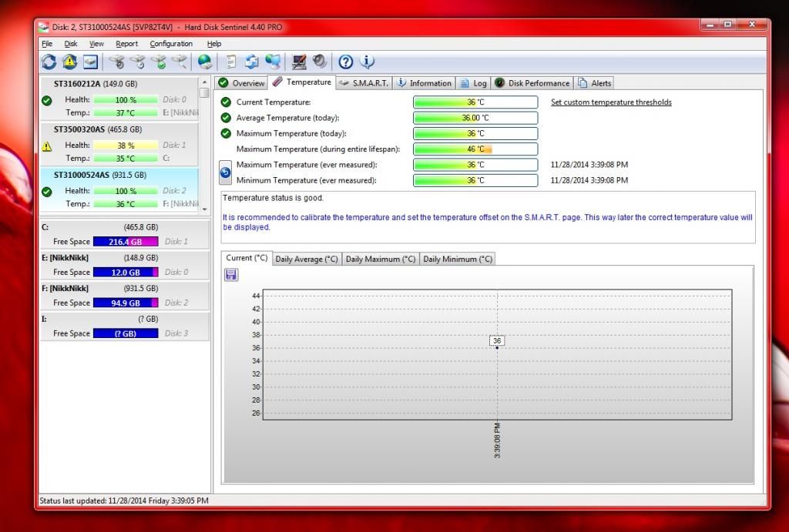789x532 pixels.
Task: Click the green check beside Maximum Temperature (today)
Action: coord(226,133)
